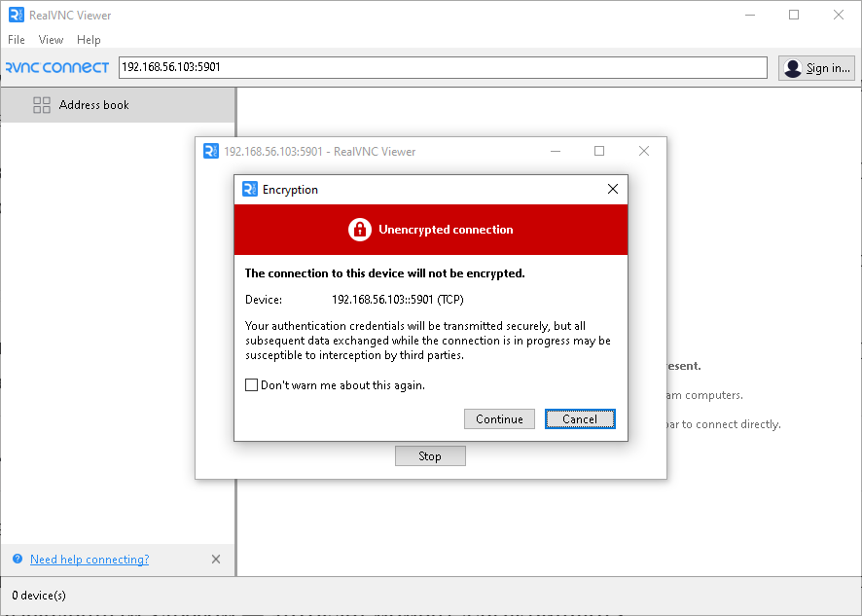Image resolution: width=862 pixels, height=616 pixels.
Task: Click the "0 device(s)" status bar text
Action: [39, 596]
